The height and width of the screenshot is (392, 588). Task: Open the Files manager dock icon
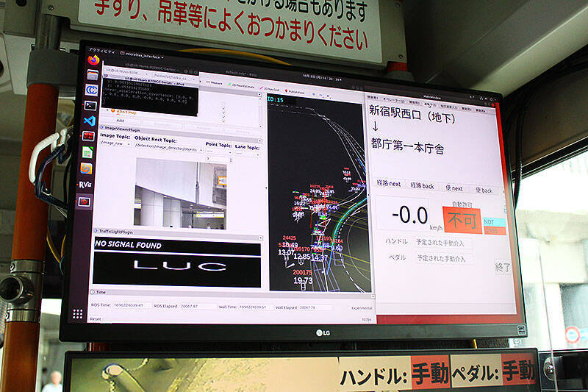(93, 74)
